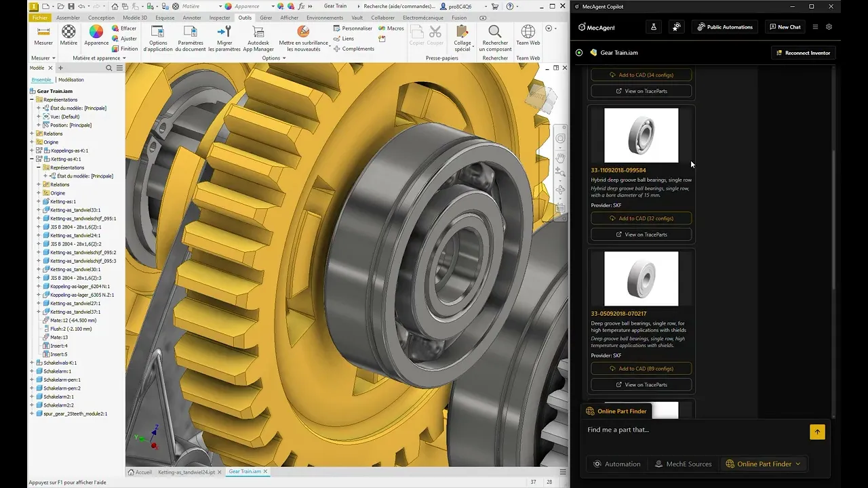The image size is (868, 488).
Task: Click Add to CAD (32 configs)
Action: [642, 218]
